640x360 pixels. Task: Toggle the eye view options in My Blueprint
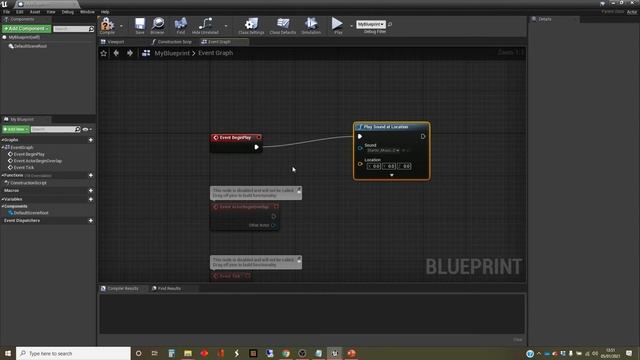[87, 129]
